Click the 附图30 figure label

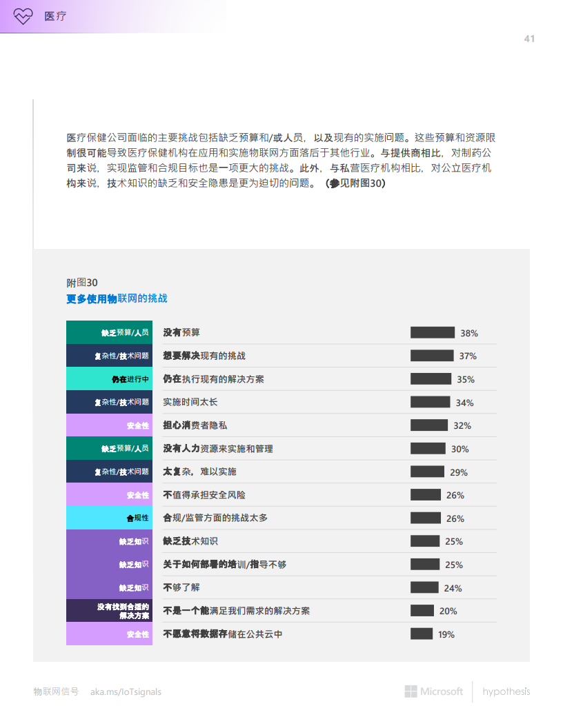coord(81,283)
